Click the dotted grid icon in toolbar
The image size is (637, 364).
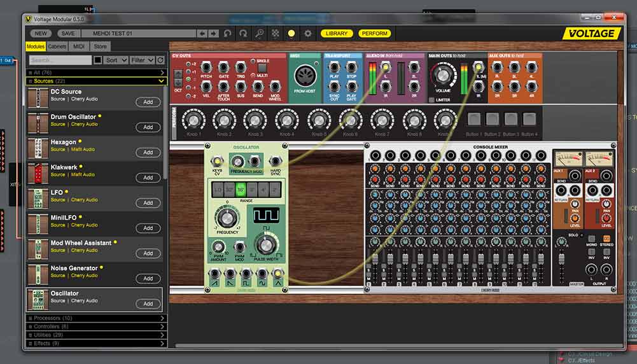pos(276,33)
